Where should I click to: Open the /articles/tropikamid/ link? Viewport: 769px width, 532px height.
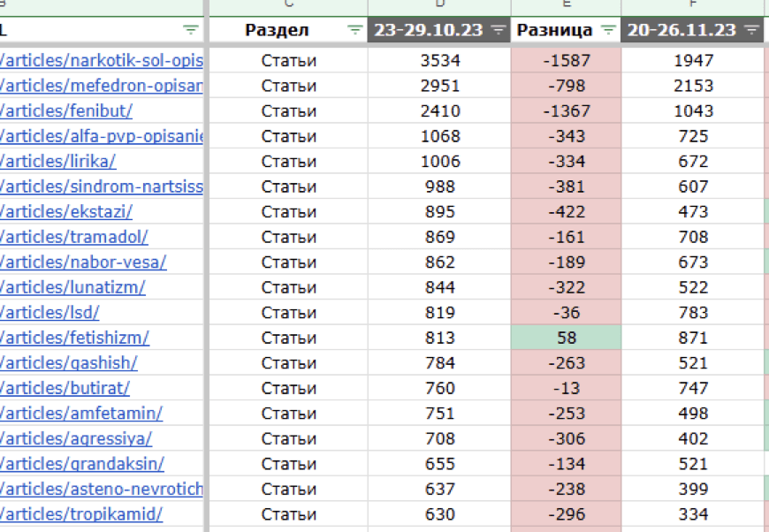pyautogui.click(x=81, y=514)
